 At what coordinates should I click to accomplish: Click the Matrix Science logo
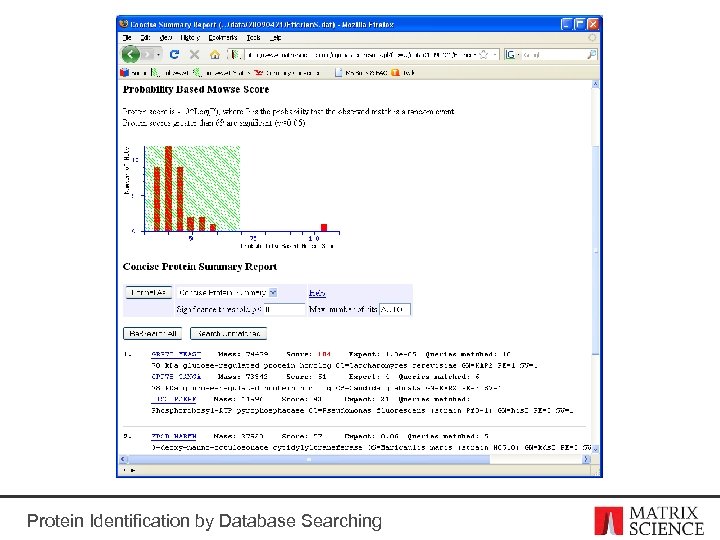click(649, 521)
